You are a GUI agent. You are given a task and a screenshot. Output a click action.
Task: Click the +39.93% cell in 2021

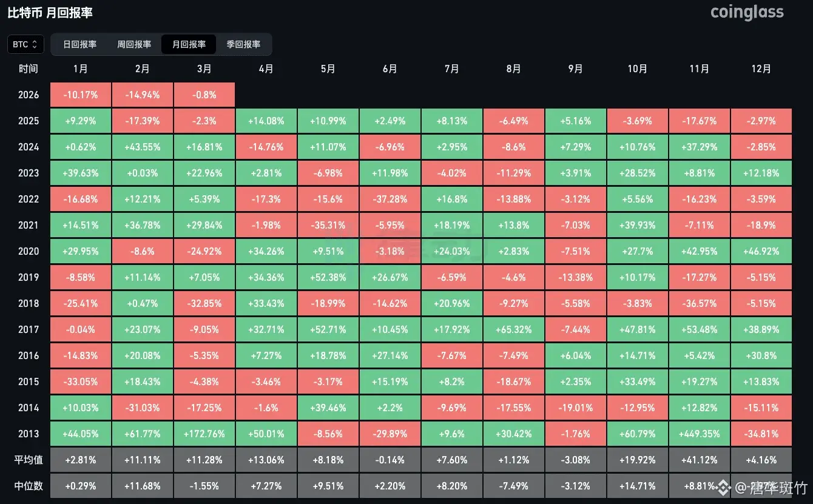[x=638, y=225]
